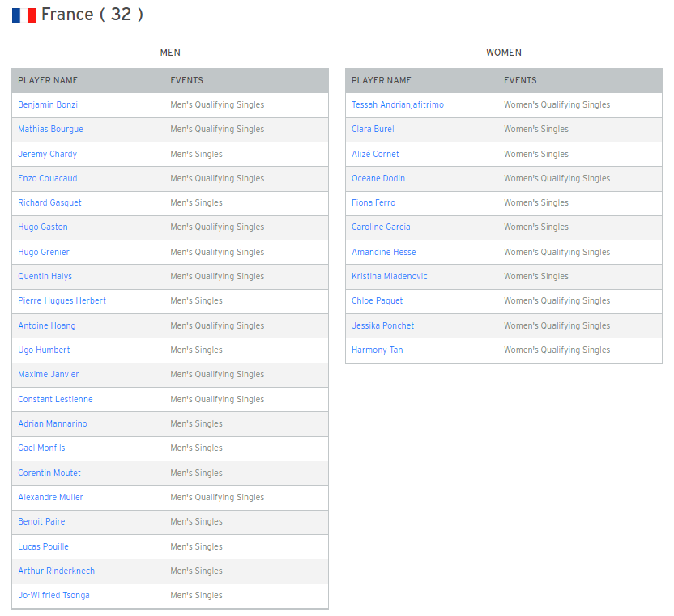Click Chloe Paquet link
This screenshot has height=616, width=674.
point(377,300)
